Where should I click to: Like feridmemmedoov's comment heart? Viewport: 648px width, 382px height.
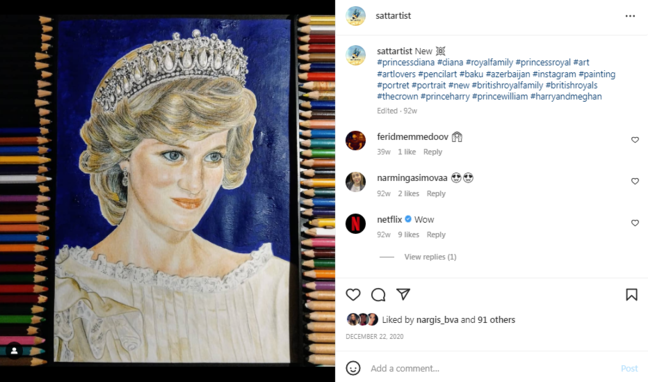tap(635, 140)
